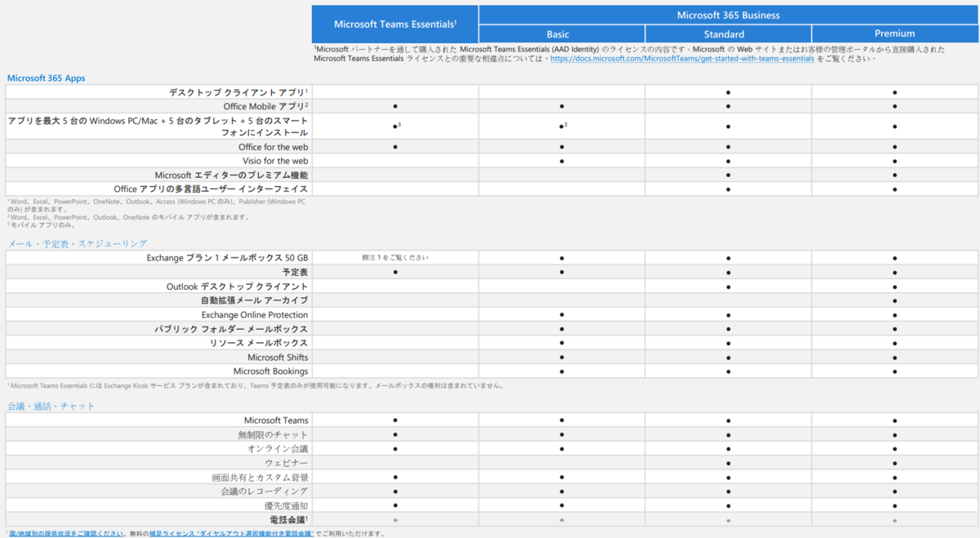Click the アプリを最大 5 台の Windows PC/Mac row label
The image size is (980, 538).
tap(158, 127)
